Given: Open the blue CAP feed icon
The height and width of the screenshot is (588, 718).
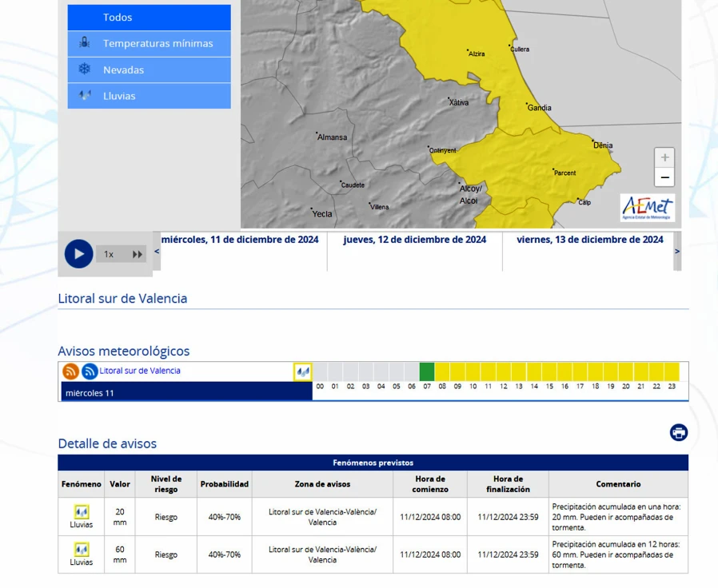Looking at the screenshot, I should click(90, 371).
